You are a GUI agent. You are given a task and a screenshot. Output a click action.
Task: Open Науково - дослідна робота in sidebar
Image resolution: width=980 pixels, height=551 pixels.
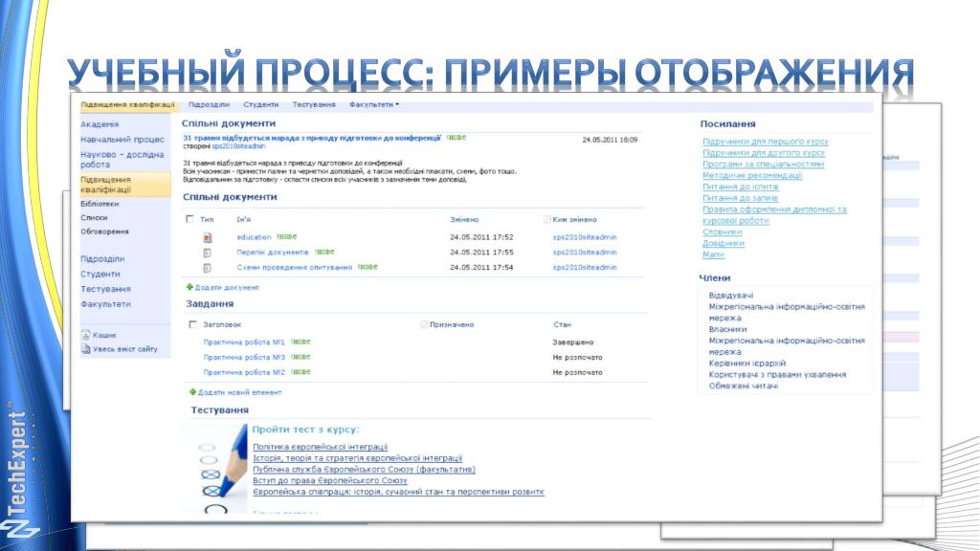(x=122, y=160)
